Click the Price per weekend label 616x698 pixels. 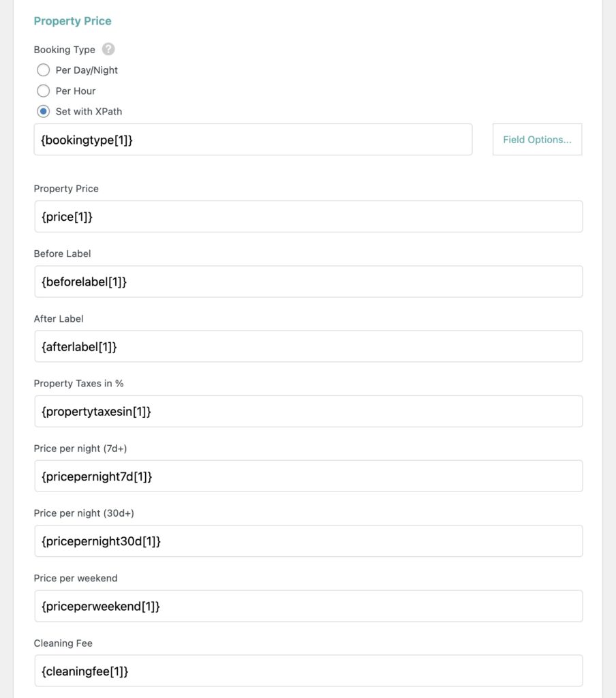coord(75,578)
